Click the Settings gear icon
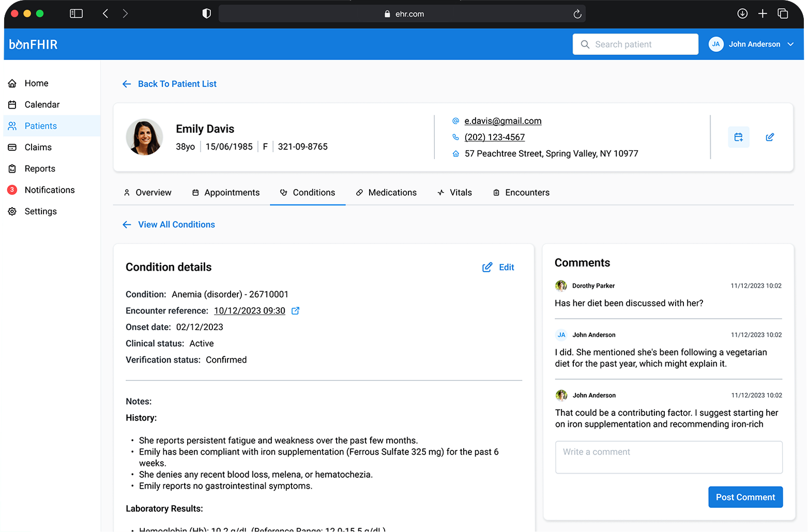Viewport: 808px width, 532px height. pos(40,211)
